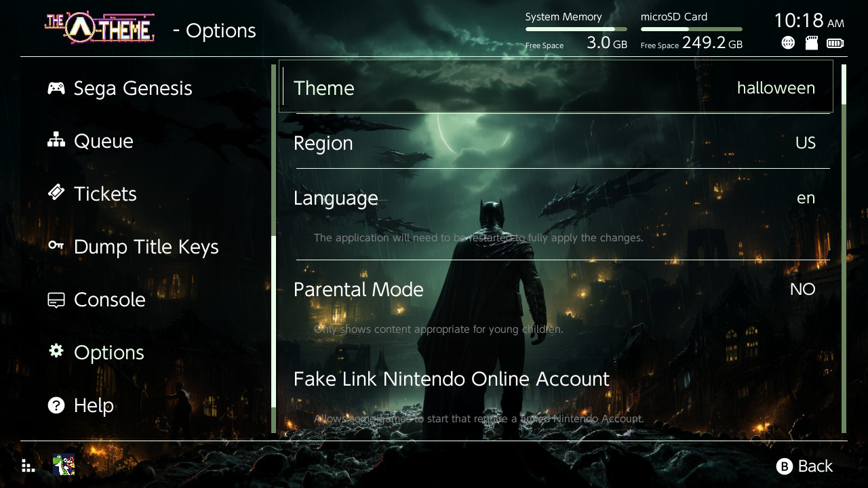Click the linked Nintendo Account description

[x=479, y=419]
